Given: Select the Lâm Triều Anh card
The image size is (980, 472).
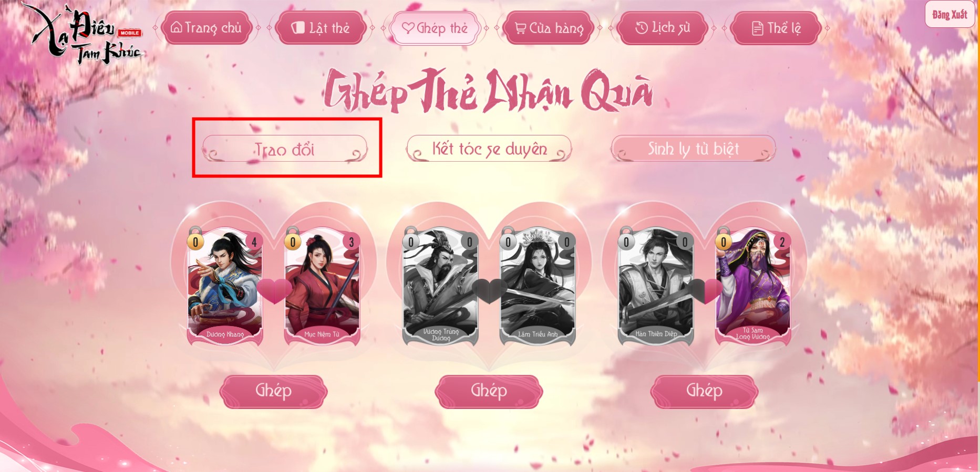Looking at the screenshot, I should point(538,286).
